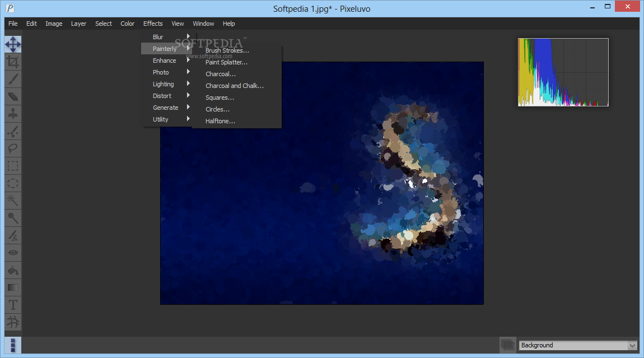
Task: Select the Magic Wand tool
Action: [13, 201]
